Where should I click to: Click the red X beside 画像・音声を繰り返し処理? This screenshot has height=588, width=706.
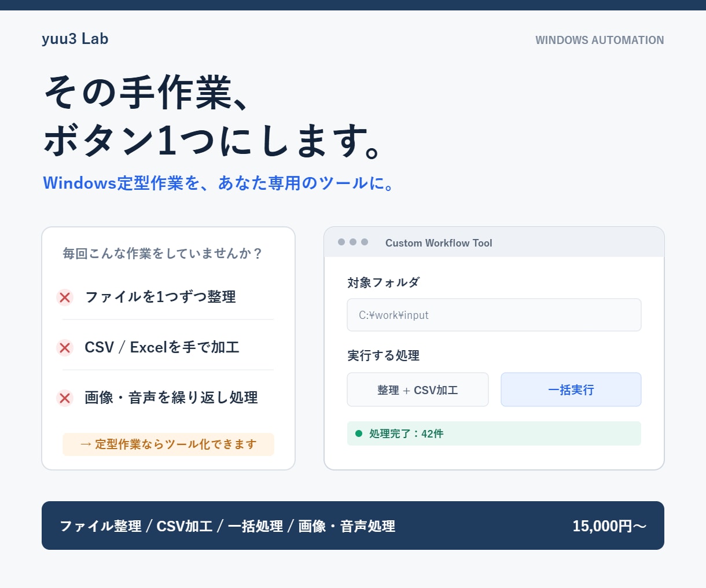(x=65, y=398)
